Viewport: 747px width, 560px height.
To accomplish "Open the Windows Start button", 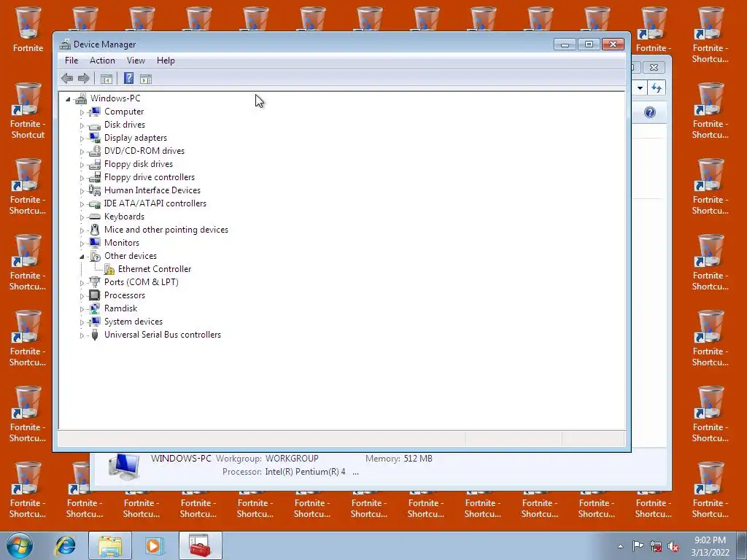I will point(20,545).
